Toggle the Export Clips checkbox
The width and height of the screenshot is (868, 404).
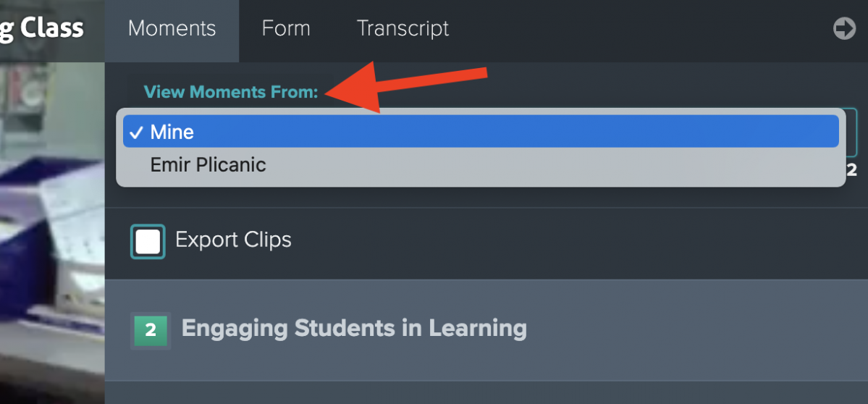pyautogui.click(x=148, y=242)
